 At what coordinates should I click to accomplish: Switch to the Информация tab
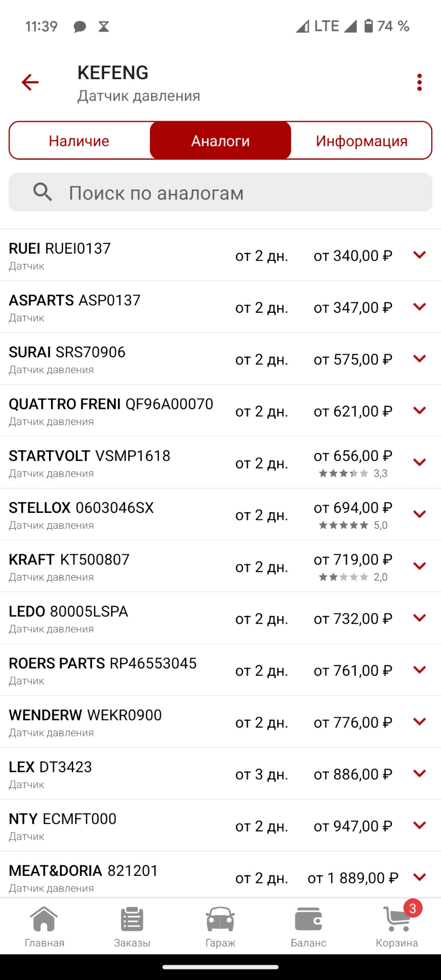[361, 141]
